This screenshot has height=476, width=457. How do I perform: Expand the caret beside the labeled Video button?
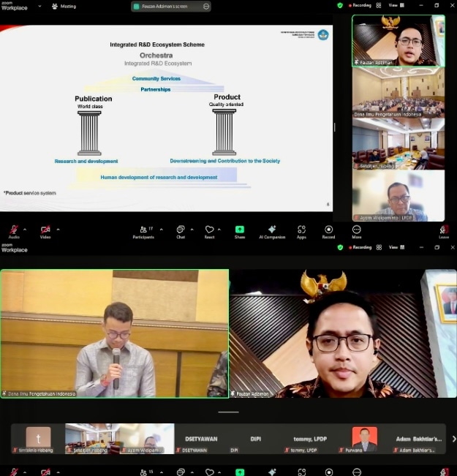tap(58, 229)
